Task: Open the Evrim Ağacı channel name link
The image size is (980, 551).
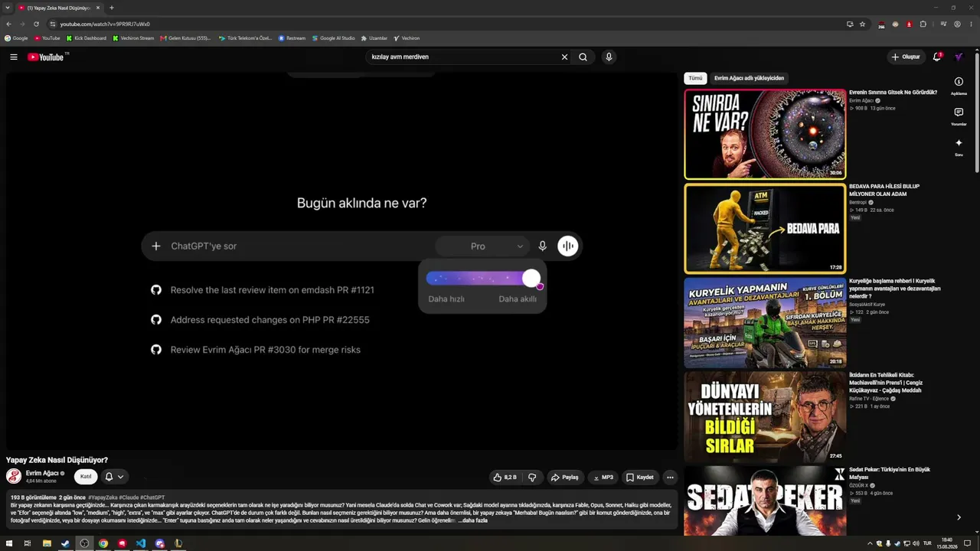Action: [x=42, y=473]
